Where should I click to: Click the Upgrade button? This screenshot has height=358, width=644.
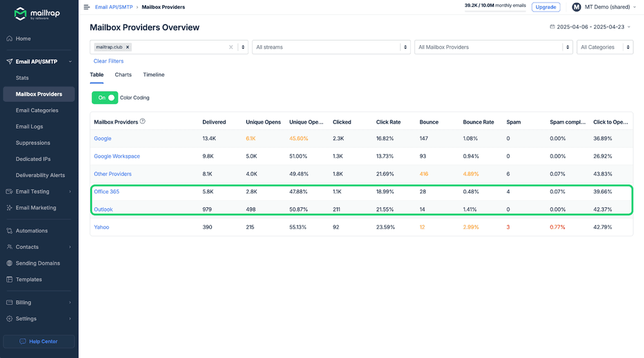545,7
